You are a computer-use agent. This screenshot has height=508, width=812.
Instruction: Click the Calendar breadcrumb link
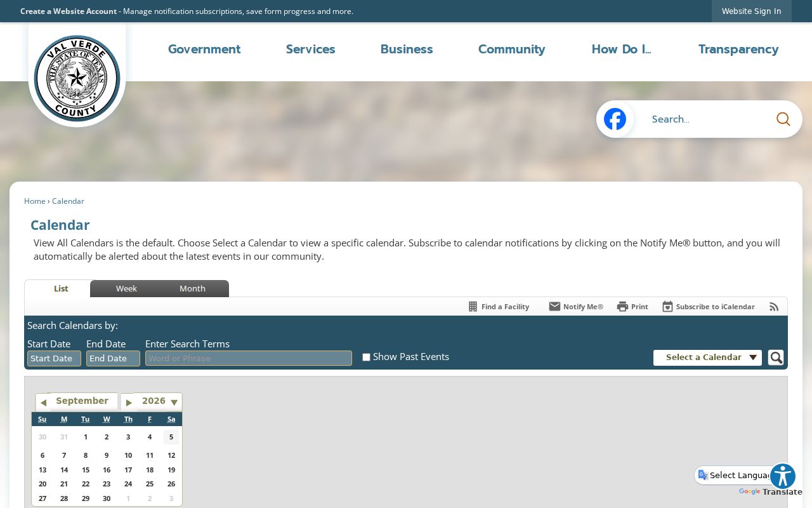tap(68, 201)
